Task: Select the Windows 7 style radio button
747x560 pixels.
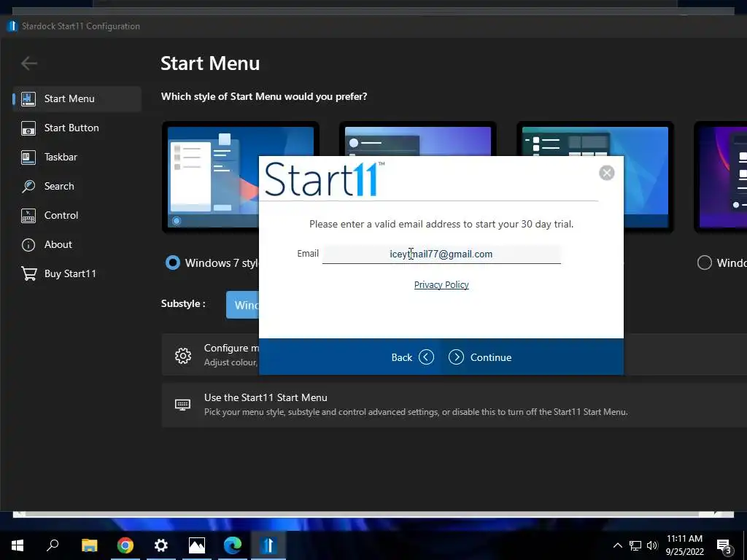Action: point(172,262)
